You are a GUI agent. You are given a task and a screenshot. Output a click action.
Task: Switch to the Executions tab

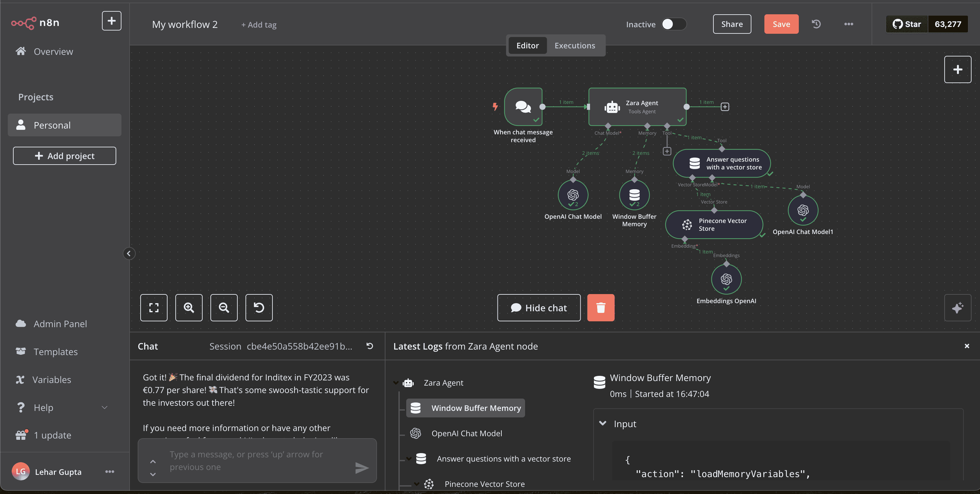575,46
